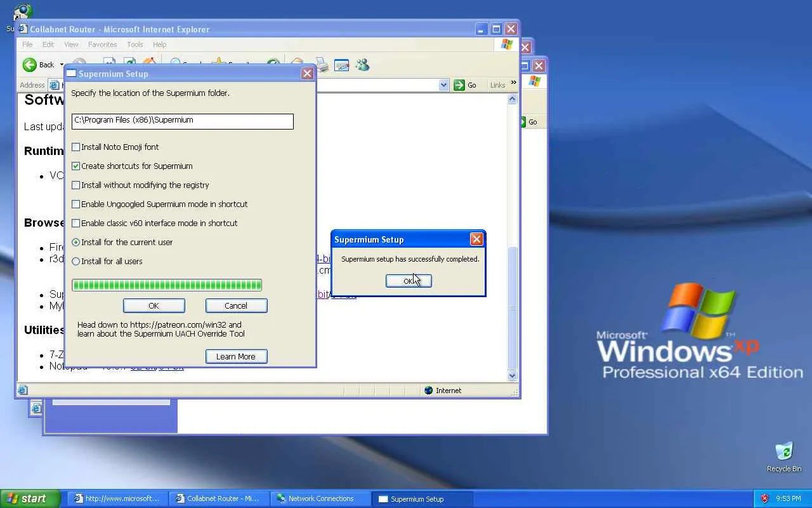Open the Help menu in Internet Explorer
Image resolution: width=812 pixels, height=508 pixels.
(159, 44)
